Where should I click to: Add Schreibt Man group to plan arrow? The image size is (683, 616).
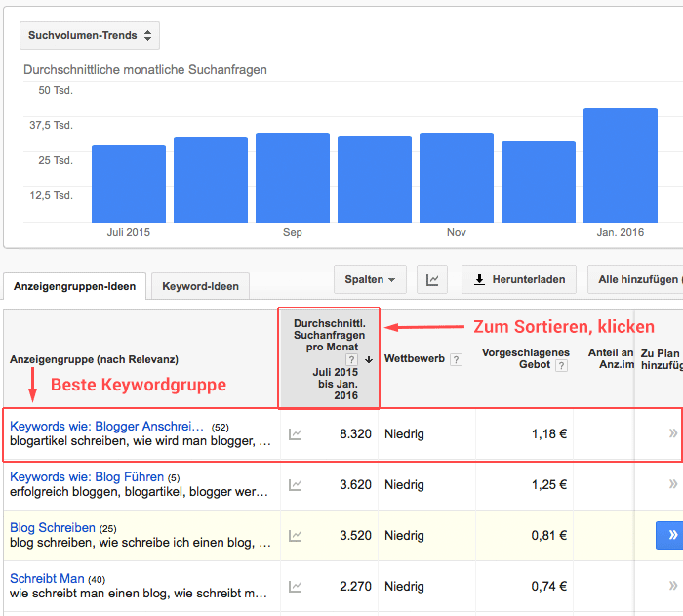coord(673,586)
